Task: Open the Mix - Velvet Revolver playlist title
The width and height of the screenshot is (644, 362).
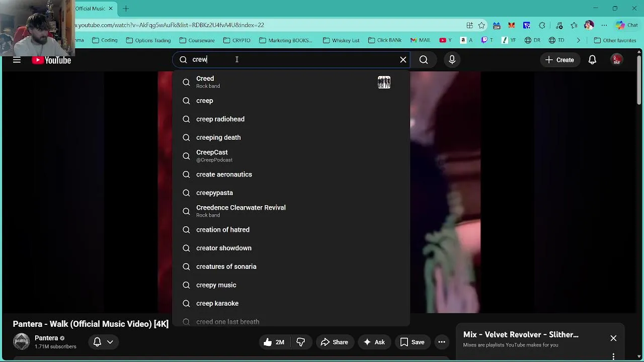Action: 521,335
